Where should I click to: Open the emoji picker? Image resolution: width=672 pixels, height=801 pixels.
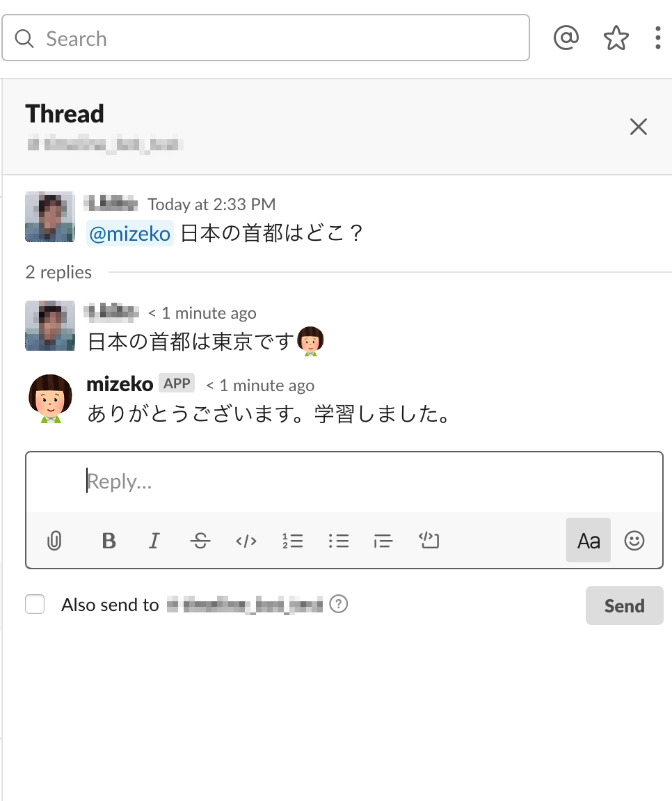click(x=634, y=541)
